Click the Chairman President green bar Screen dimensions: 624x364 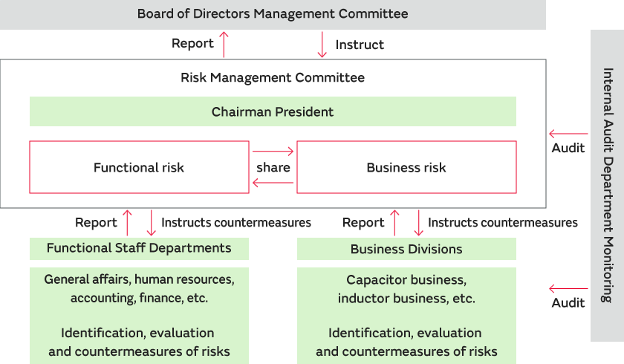click(273, 112)
